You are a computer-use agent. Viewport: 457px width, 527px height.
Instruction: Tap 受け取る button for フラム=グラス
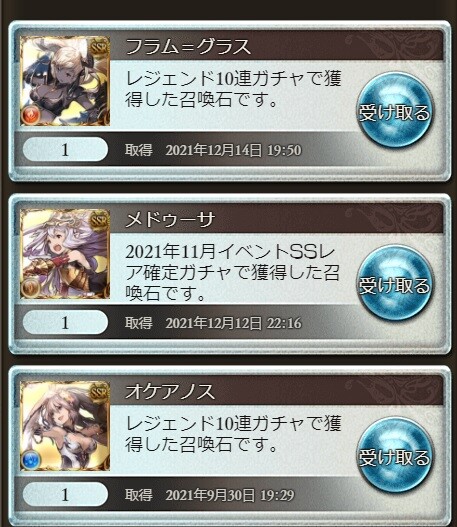point(395,111)
